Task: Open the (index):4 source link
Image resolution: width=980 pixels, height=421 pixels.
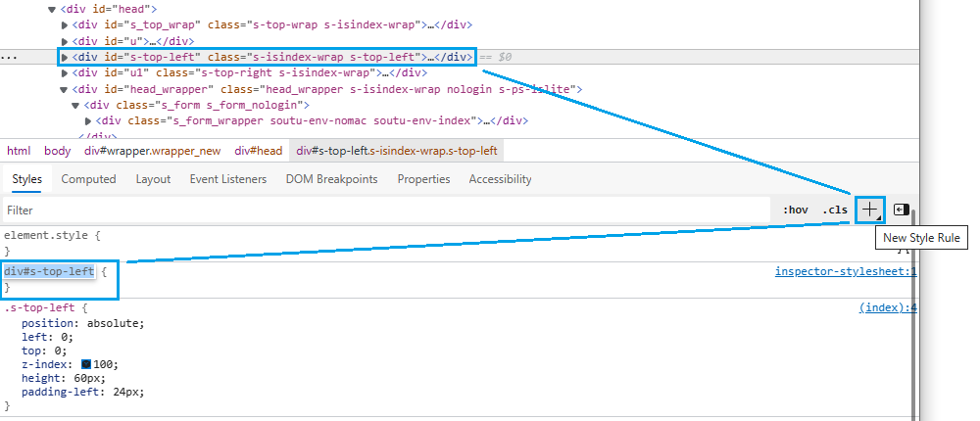Action: [887, 307]
